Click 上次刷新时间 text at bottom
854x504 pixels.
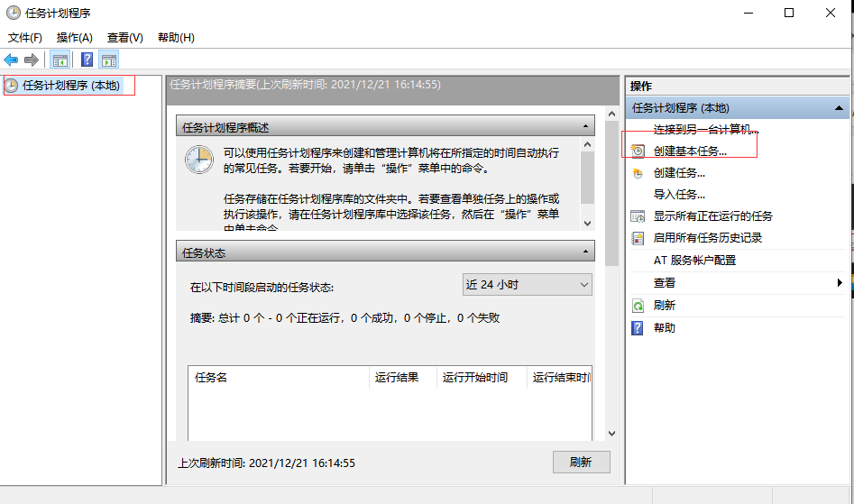pyautogui.click(x=266, y=463)
